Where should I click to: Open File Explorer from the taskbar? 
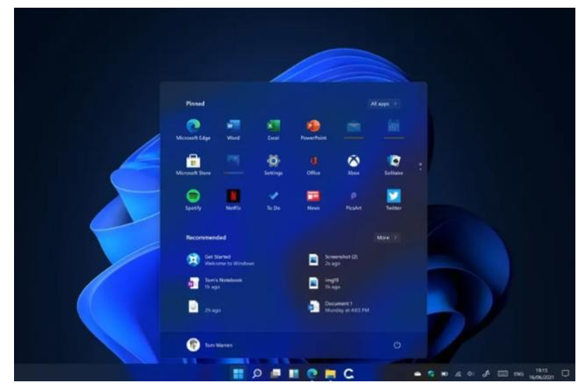click(x=330, y=374)
